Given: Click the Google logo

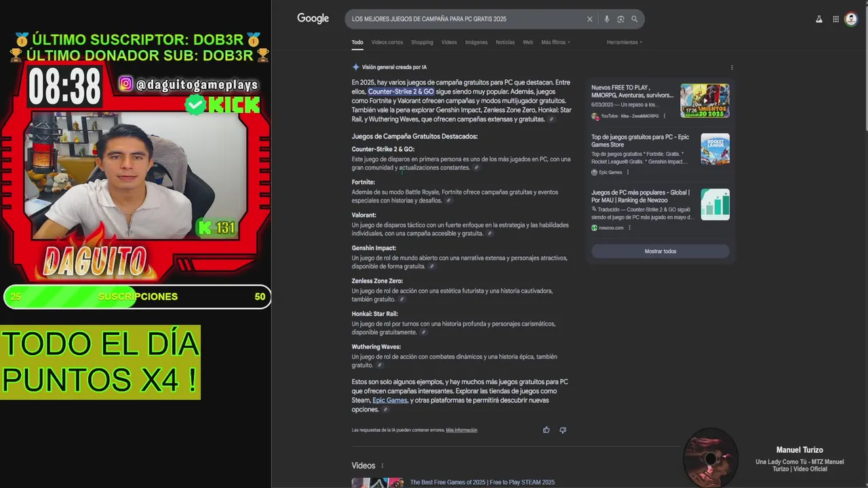Looking at the screenshot, I should coord(313,18).
